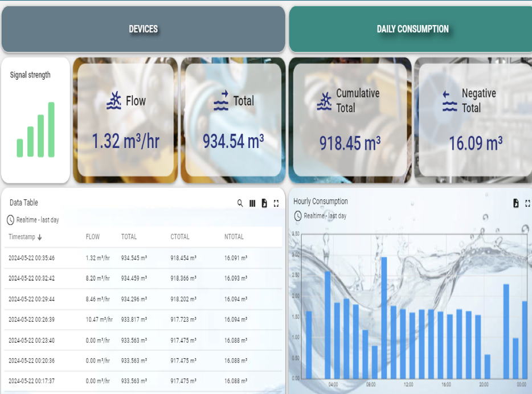Image resolution: width=532 pixels, height=394 pixels.
Task: Export Hourly Consumption chart data
Action: click(x=516, y=203)
